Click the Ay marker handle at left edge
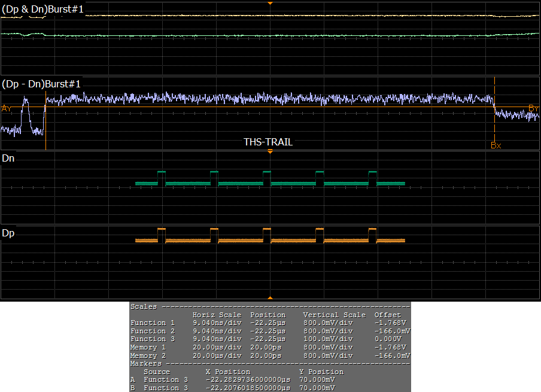 point(6,108)
